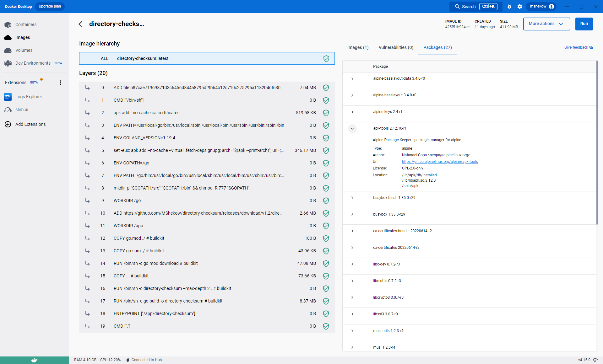
Task: Expand the ca-certificates-bundle package
Action: [x=352, y=231]
